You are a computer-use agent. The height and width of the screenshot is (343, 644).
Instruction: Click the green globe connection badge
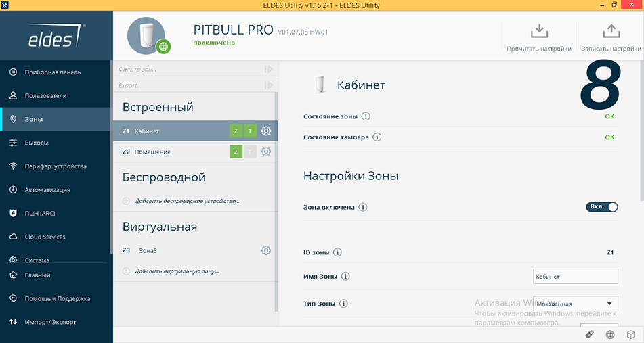tap(163, 47)
